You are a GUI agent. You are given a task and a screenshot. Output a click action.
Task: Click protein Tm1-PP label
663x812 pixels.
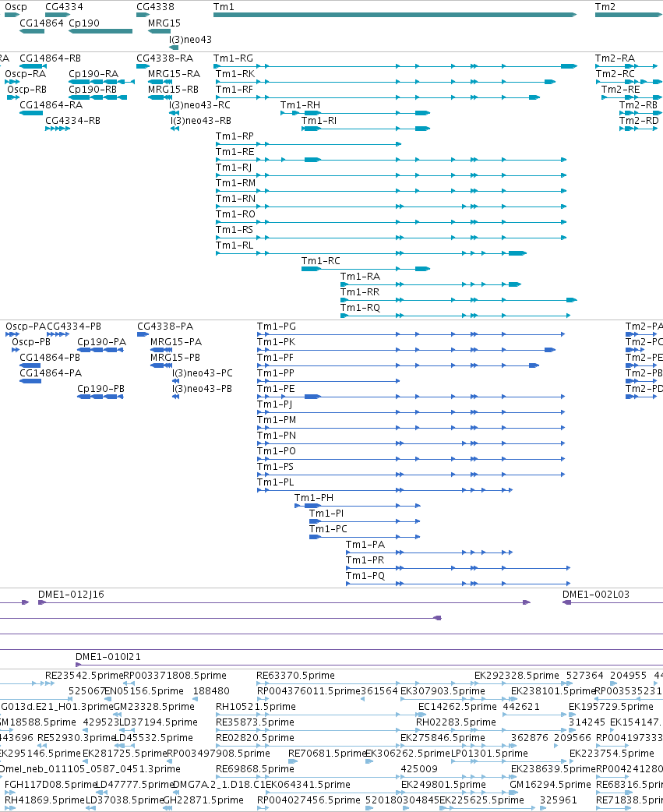[x=276, y=373]
